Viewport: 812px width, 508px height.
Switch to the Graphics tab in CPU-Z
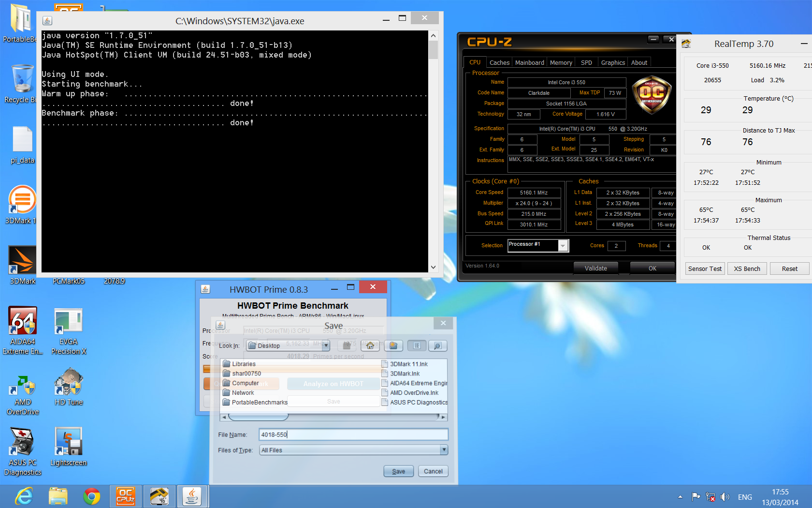pyautogui.click(x=613, y=62)
